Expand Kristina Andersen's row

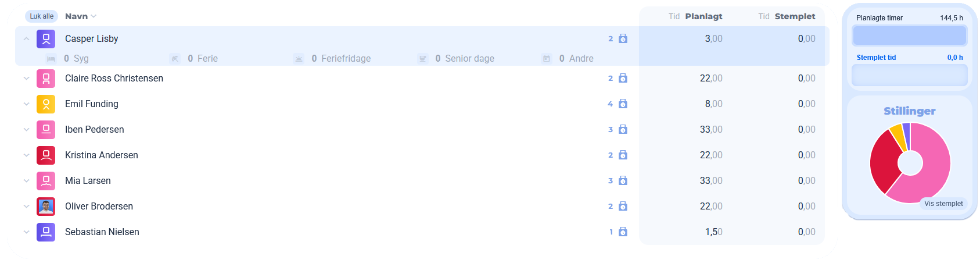click(x=26, y=155)
